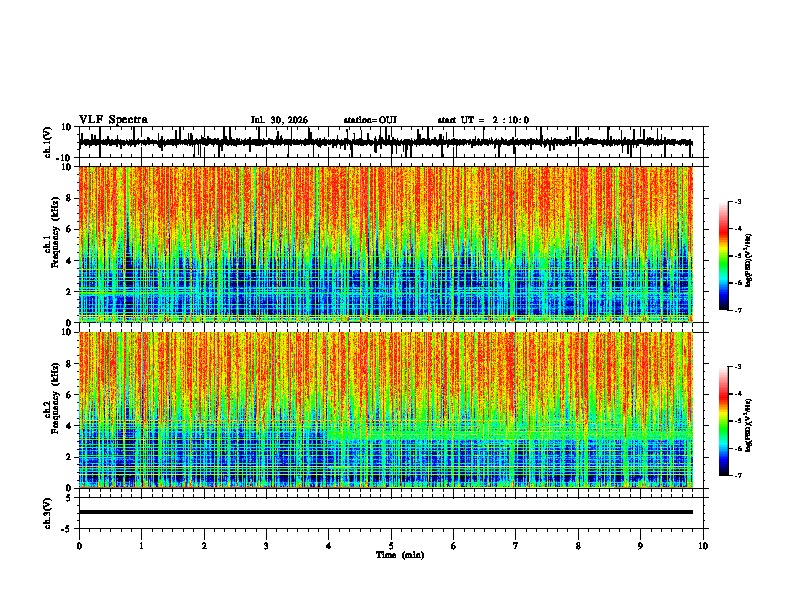792x612 pixels.
Task: Click the "-7" label on the ch.1 colorbar
Action: (x=737, y=310)
